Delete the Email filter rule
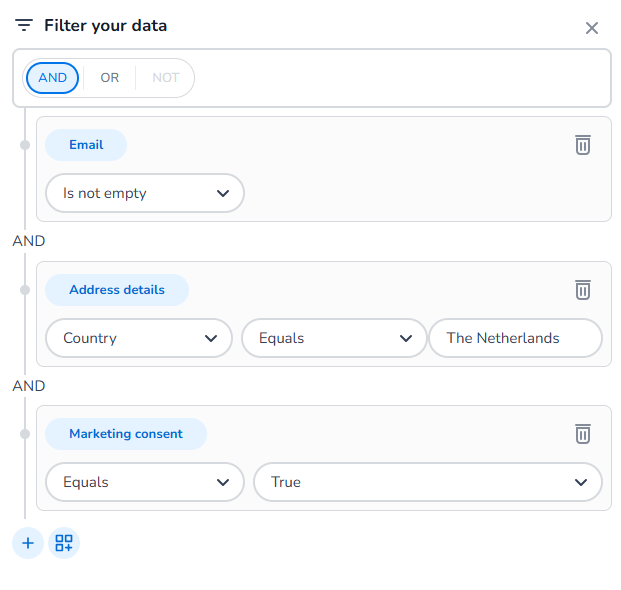Viewport: 621px width, 590px height. click(583, 145)
